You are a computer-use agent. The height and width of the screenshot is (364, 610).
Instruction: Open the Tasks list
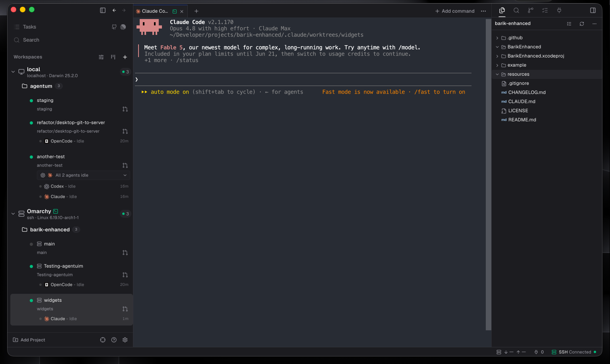click(29, 27)
